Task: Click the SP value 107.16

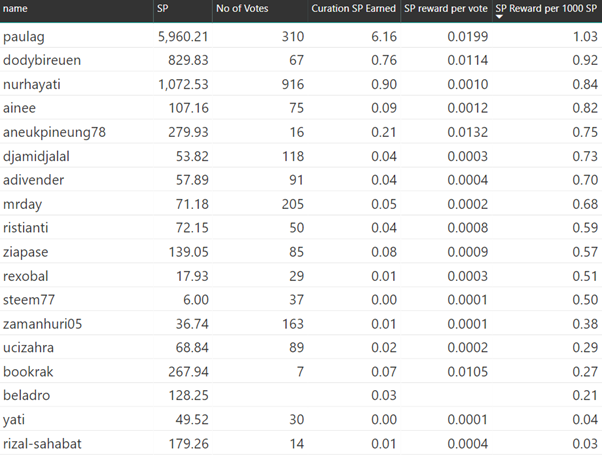Action: pos(189,108)
